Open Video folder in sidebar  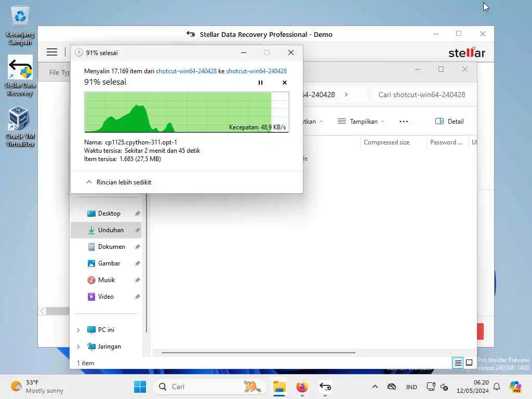pyautogui.click(x=105, y=297)
